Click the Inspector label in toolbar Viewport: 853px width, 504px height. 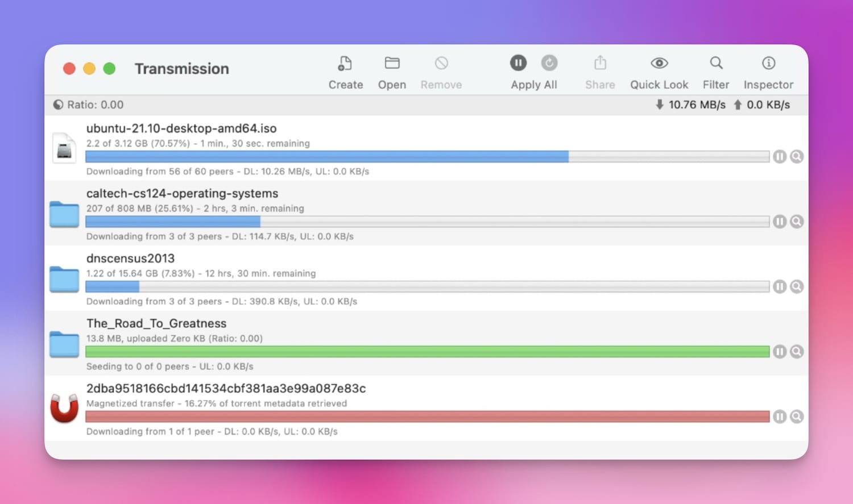768,85
